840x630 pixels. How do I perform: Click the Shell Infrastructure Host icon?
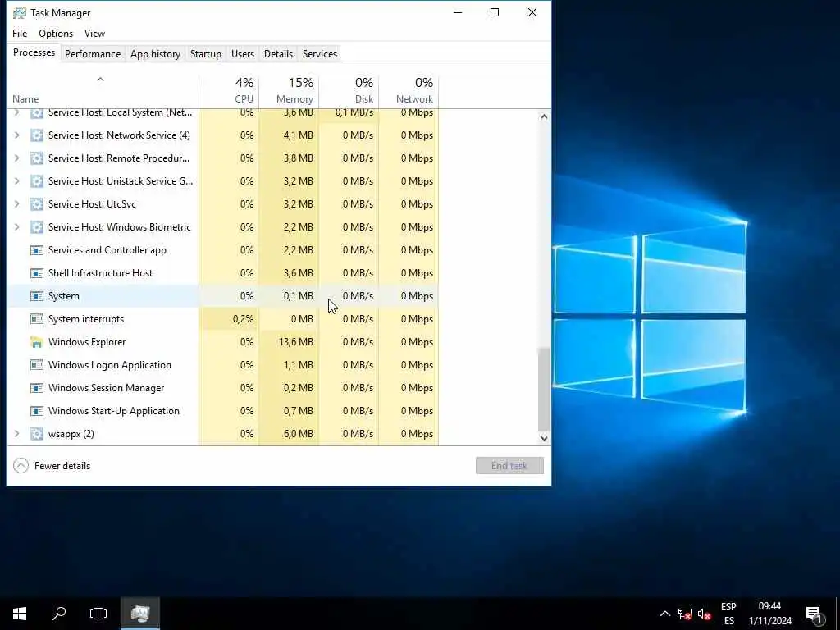click(36, 273)
